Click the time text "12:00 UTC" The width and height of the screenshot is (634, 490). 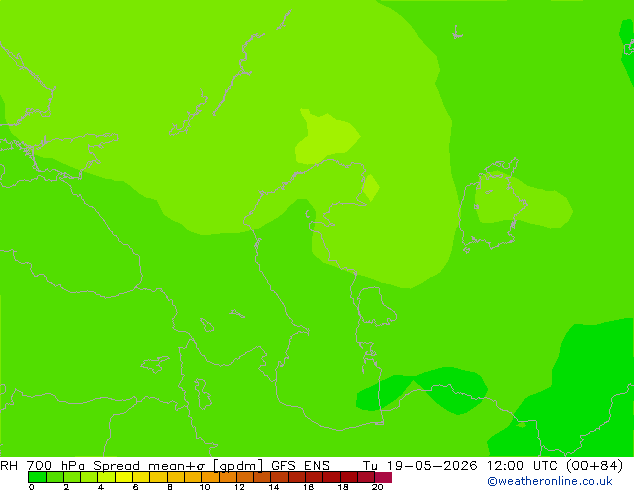point(524,466)
